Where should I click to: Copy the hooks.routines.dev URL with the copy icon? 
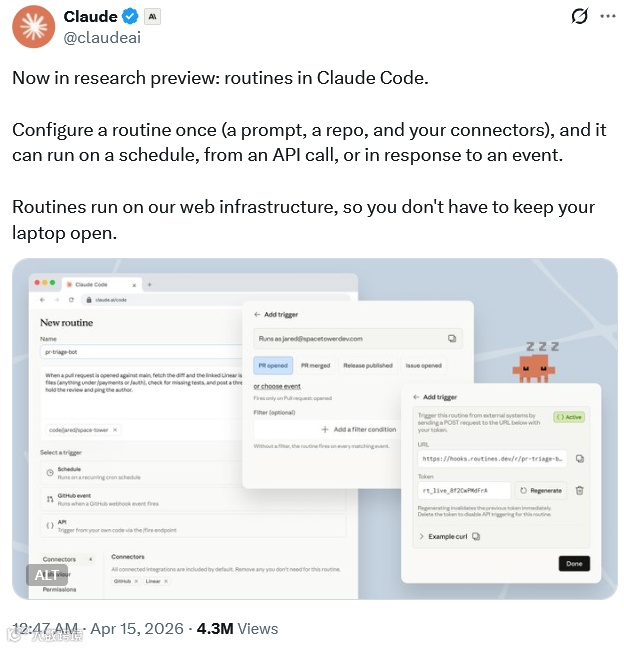pyautogui.click(x=580, y=459)
